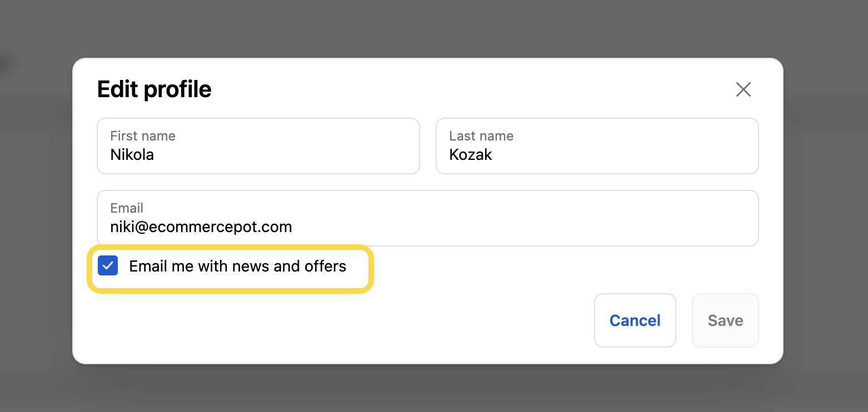Select the First name field showing Nikola
The height and width of the screenshot is (412, 868).
pyautogui.click(x=258, y=146)
